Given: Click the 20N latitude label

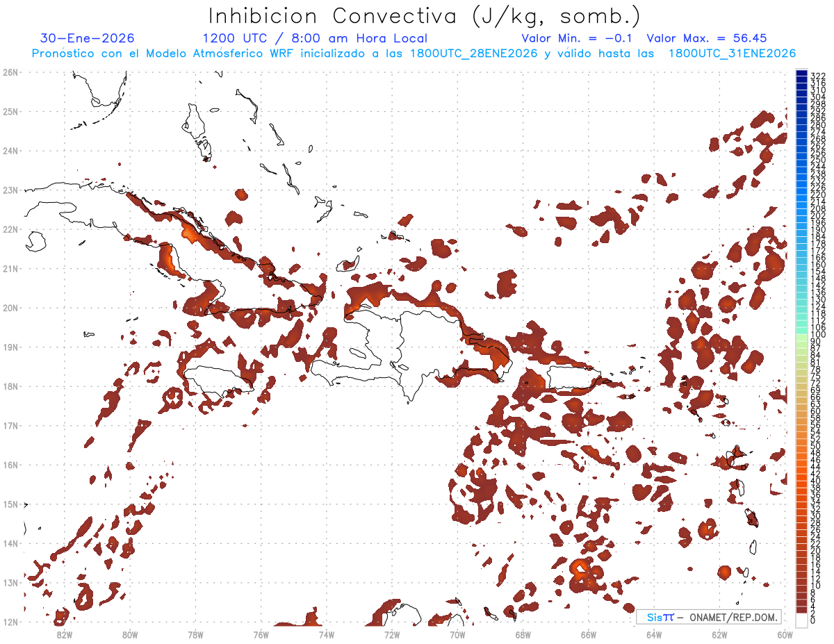Looking at the screenshot, I should (x=10, y=308).
